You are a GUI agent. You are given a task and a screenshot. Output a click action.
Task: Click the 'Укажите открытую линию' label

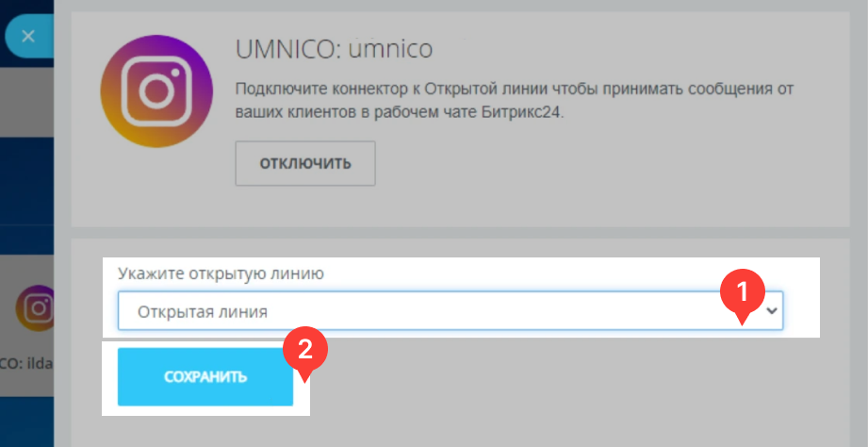tap(221, 273)
